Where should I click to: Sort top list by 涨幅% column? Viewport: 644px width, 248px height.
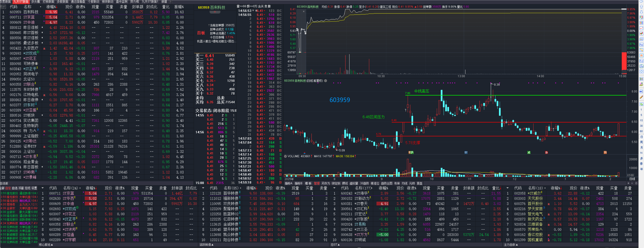tap(51, 7)
